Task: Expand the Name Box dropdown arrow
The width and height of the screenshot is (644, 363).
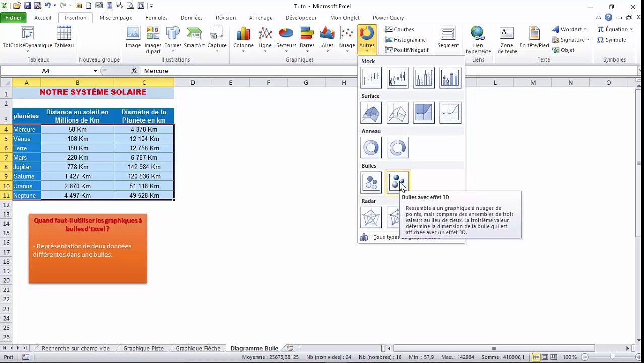Action: 95,71
